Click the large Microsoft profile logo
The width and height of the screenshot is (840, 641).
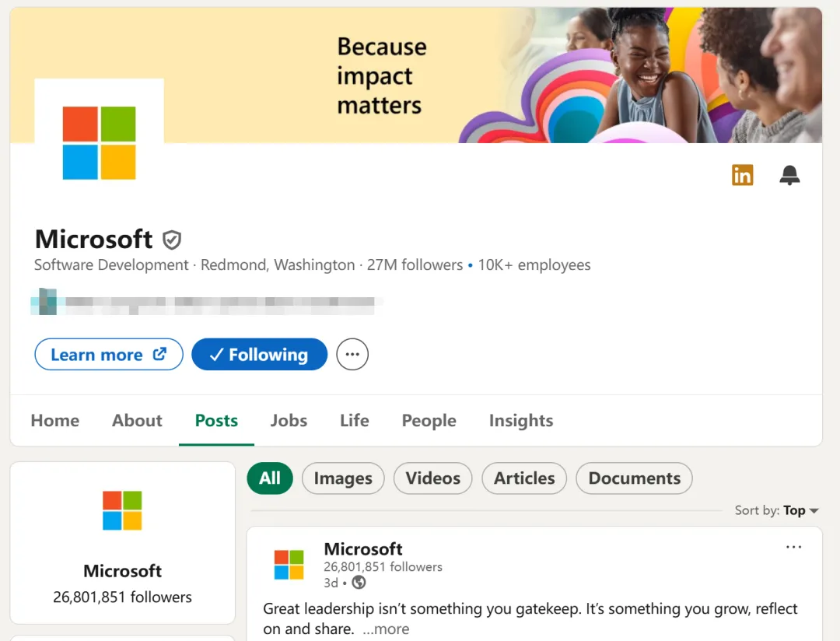tap(99, 143)
